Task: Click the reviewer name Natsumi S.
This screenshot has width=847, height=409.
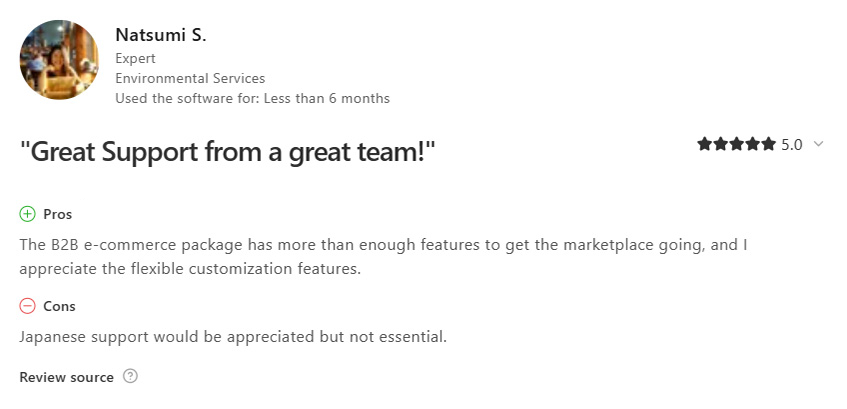Action: 161,36
